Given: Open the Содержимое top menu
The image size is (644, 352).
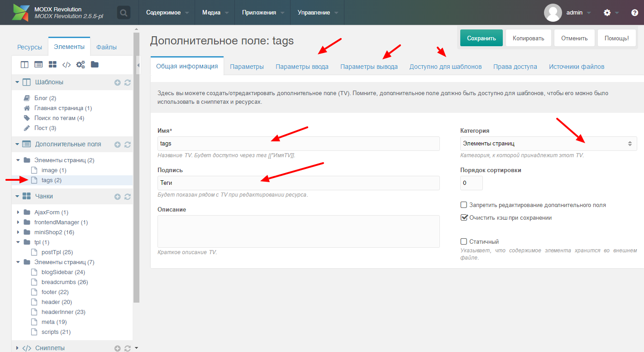Looking at the screenshot, I should (x=167, y=13).
